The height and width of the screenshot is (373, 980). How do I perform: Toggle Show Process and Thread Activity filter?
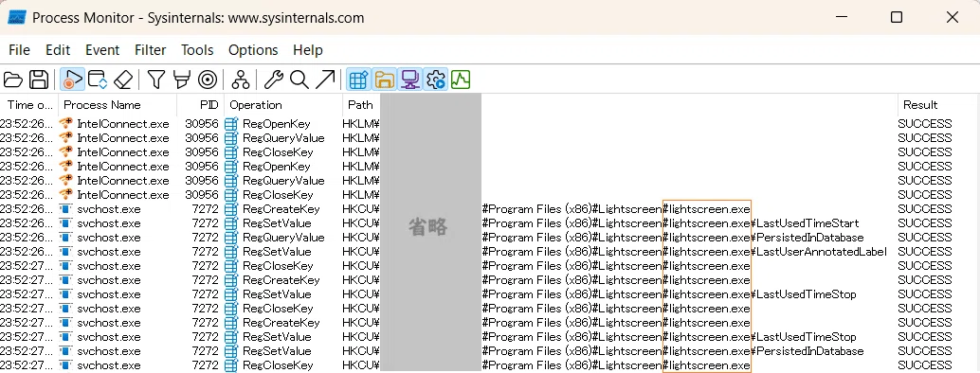point(436,80)
